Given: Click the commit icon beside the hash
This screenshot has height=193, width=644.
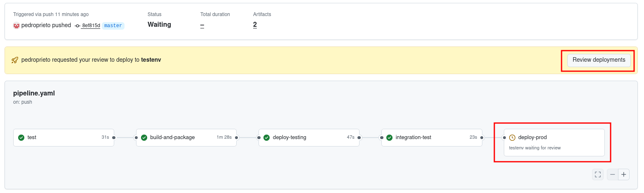Looking at the screenshot, I should (78, 26).
